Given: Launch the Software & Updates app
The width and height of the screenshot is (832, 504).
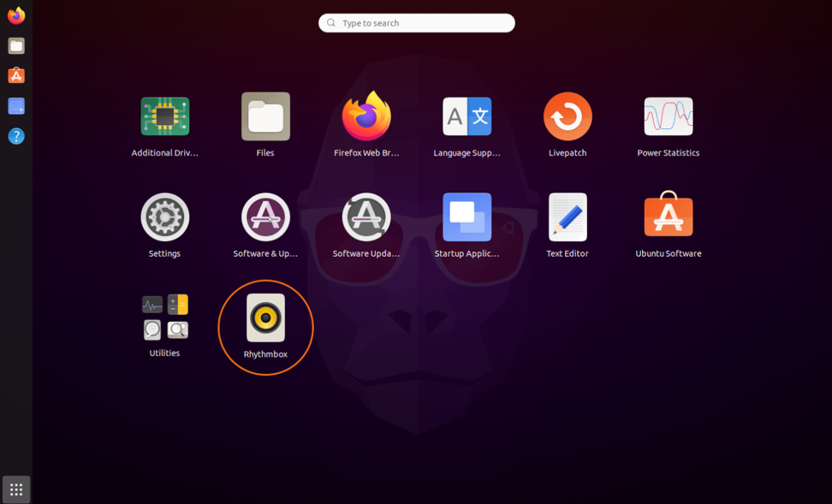Looking at the screenshot, I should pyautogui.click(x=265, y=217).
